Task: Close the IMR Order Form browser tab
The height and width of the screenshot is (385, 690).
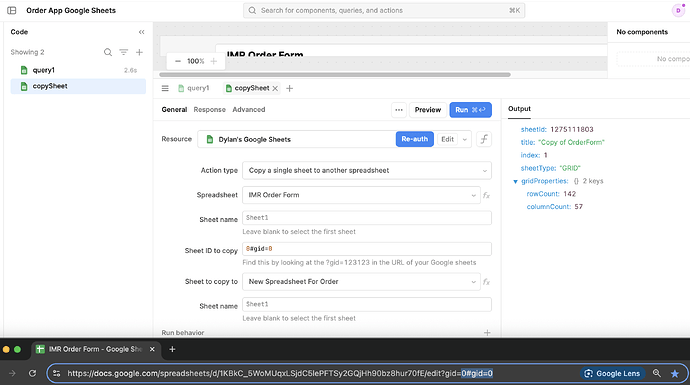Action: [152, 349]
